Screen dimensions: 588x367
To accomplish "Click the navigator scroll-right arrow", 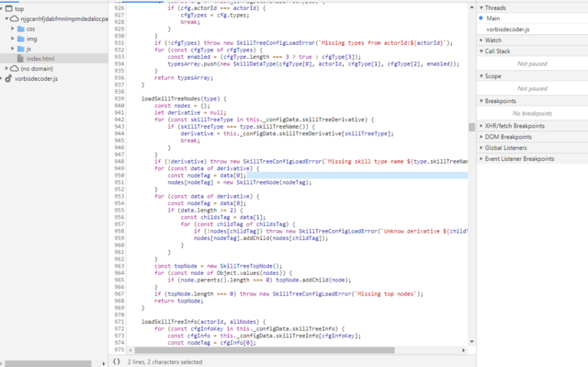I will pos(104,363).
